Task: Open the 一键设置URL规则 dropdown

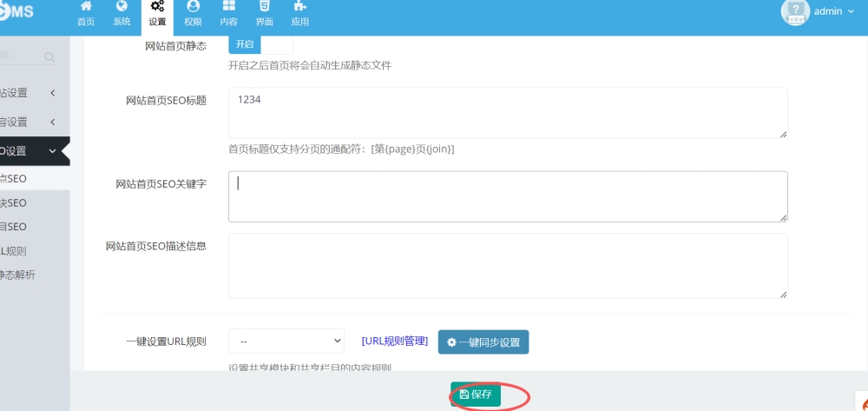Action: click(286, 341)
